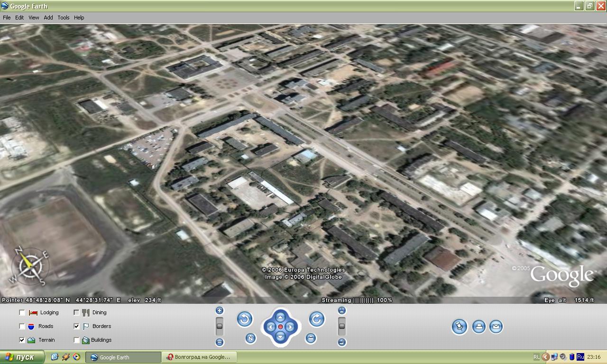Open the Edit menu
The height and width of the screenshot is (364, 607).
coord(19,18)
